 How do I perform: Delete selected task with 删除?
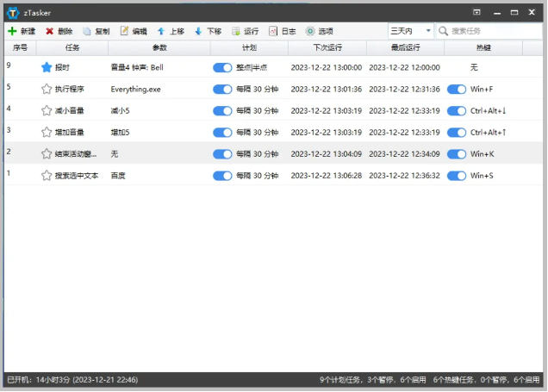pyautogui.click(x=59, y=31)
